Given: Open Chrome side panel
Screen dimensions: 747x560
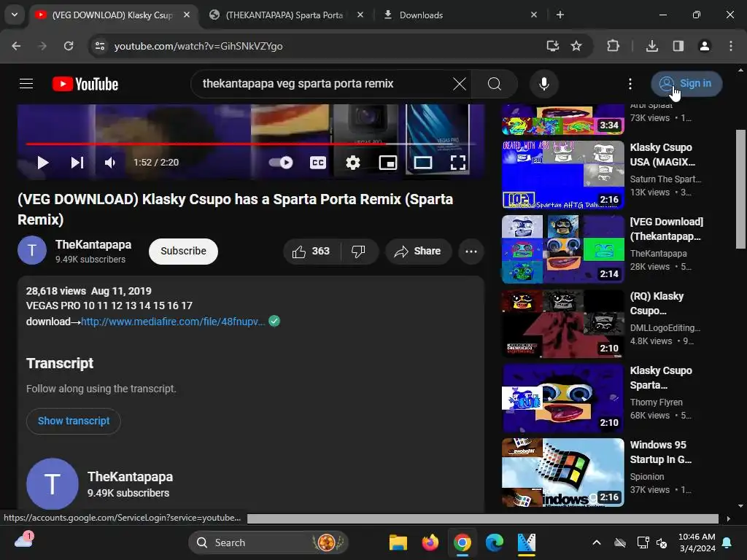Looking at the screenshot, I should pos(678,46).
